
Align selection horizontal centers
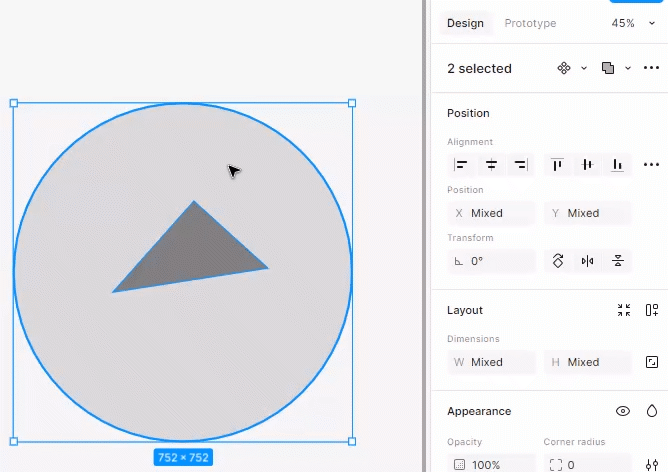[491, 164]
